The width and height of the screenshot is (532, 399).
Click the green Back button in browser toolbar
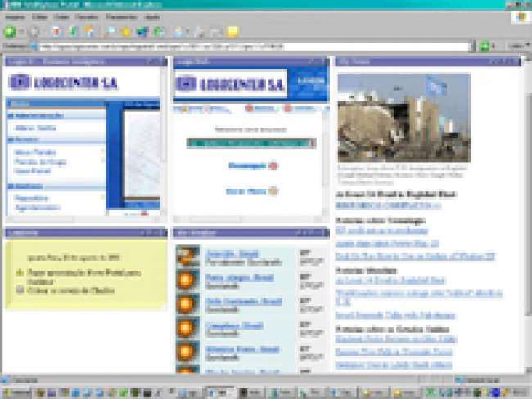coord(10,32)
